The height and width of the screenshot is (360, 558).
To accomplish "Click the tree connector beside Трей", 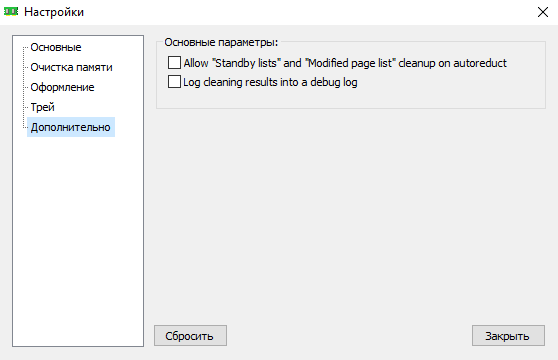I will (x=26, y=107).
